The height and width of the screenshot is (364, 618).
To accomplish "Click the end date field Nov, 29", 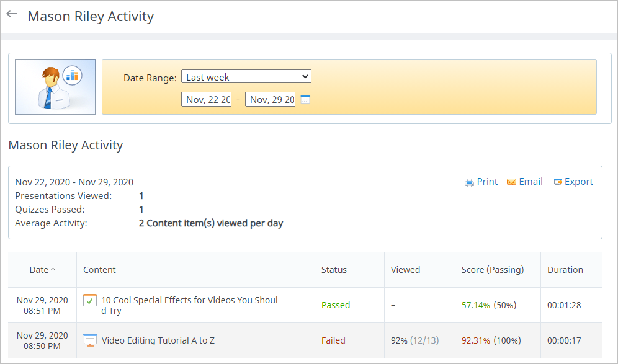I will (270, 99).
